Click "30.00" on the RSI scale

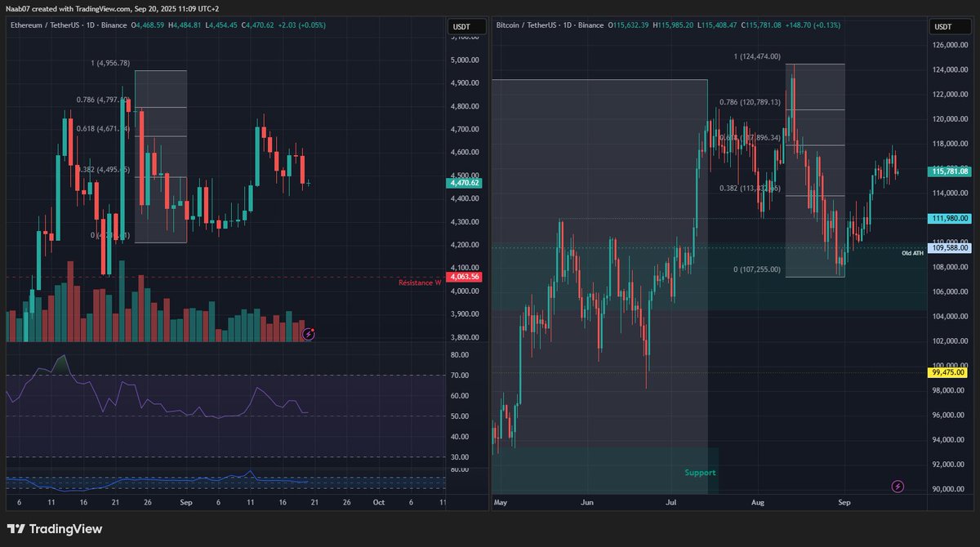click(458, 457)
